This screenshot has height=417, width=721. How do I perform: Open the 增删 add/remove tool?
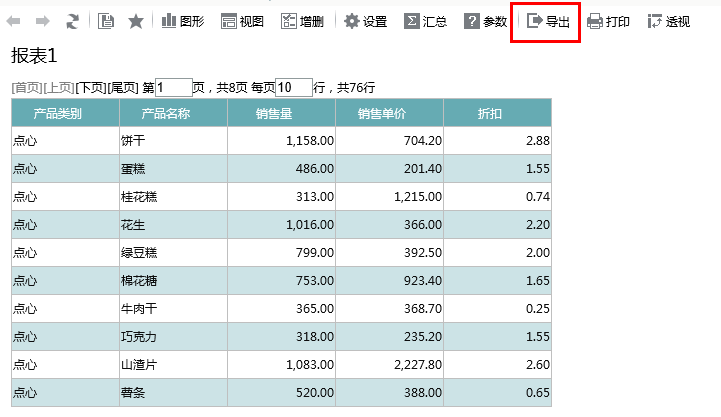point(302,21)
